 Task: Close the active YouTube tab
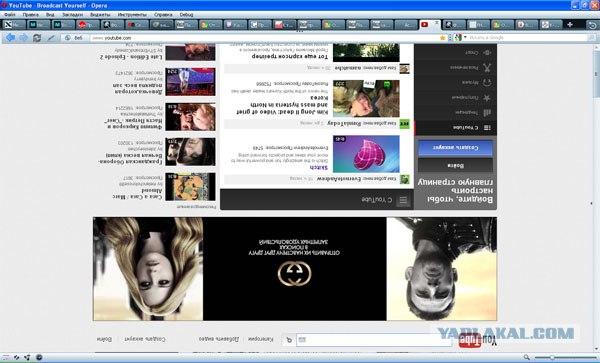(437, 23)
